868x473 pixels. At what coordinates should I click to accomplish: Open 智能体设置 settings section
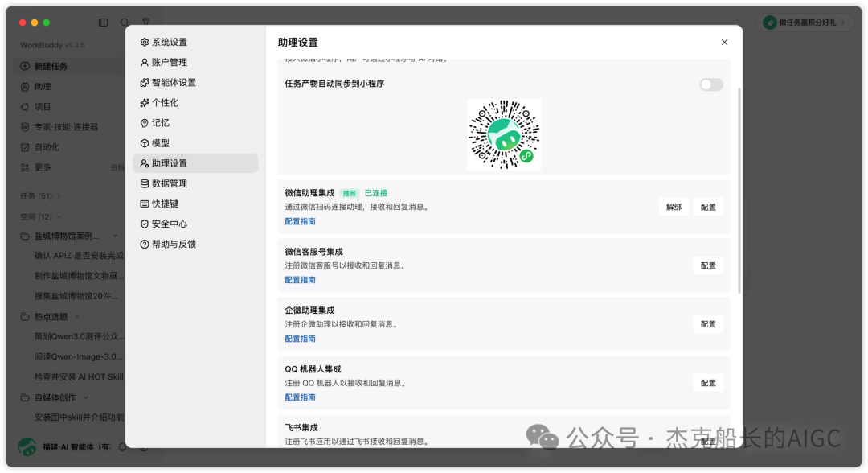coord(195,83)
